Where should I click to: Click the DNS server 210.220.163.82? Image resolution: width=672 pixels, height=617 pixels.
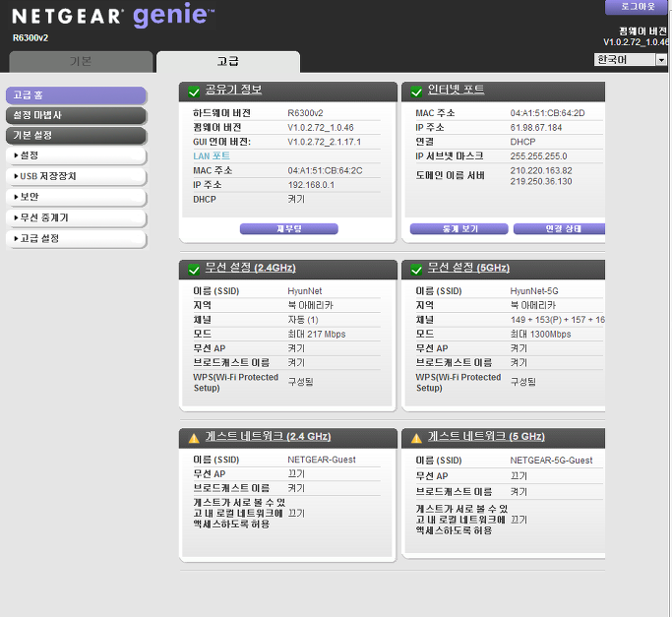coord(541,170)
